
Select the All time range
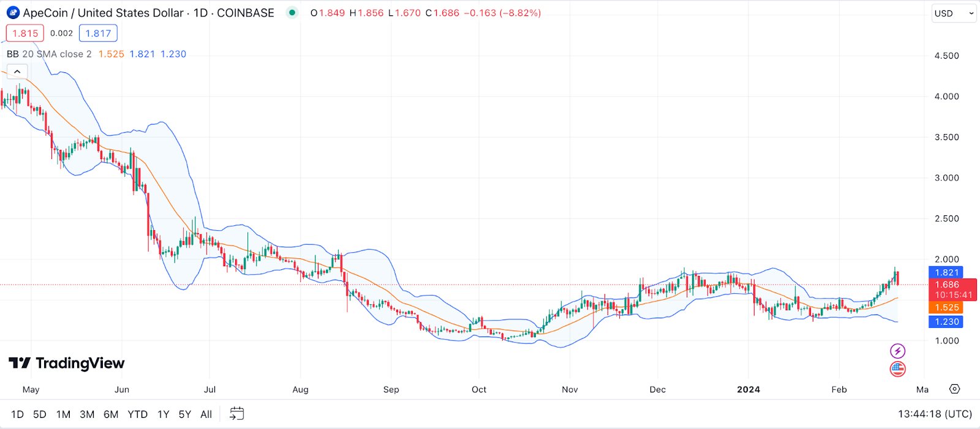pos(206,414)
